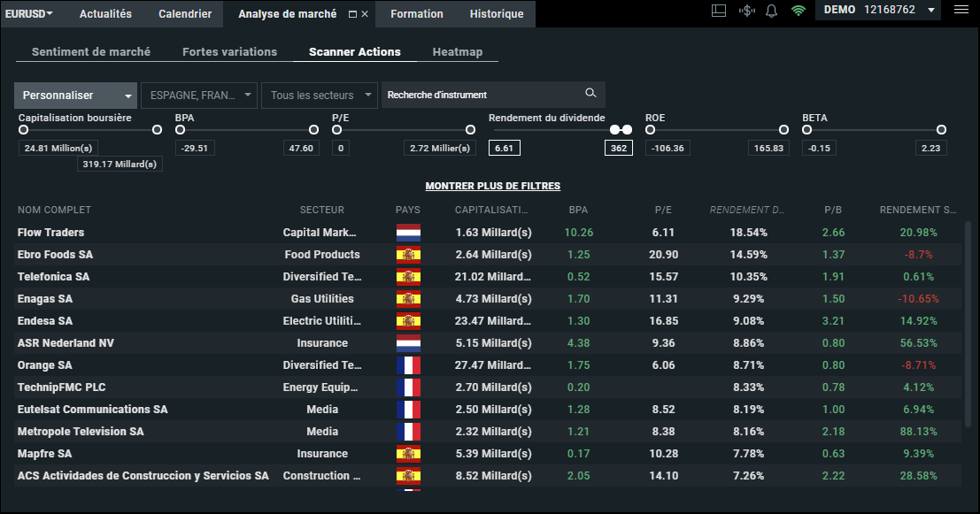Click the France flag for TechnipFMC PLC
The image size is (980, 514).
pyautogui.click(x=408, y=387)
